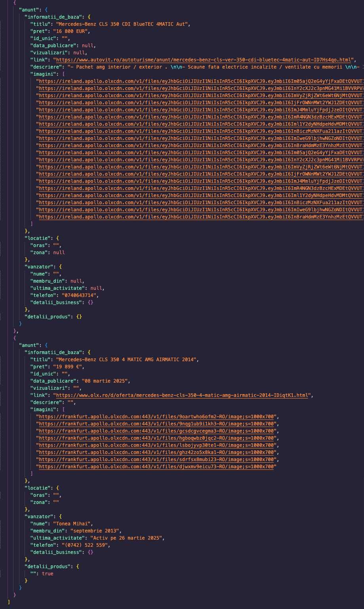This screenshot has height=609, width=364.
Task: Select the boolean value "true"
Action: pyautogui.click(x=48, y=574)
